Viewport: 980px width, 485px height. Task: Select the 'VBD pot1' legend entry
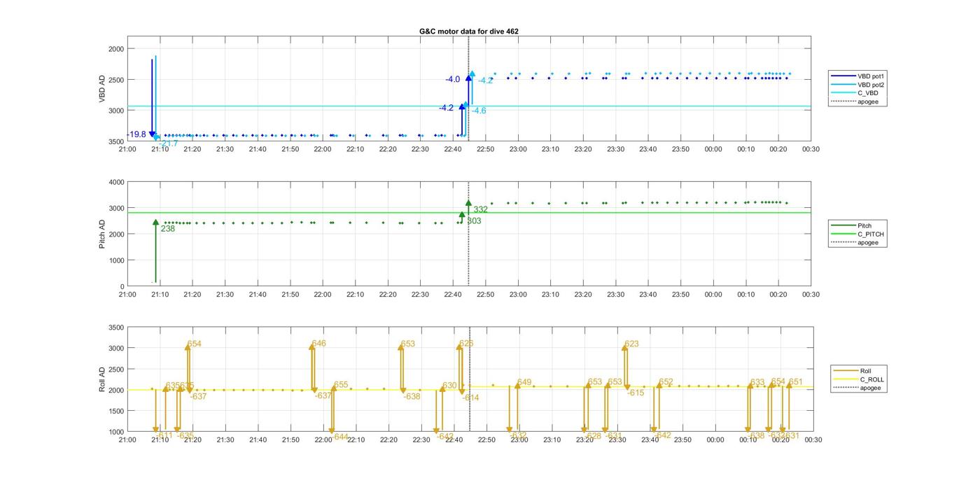pyautogui.click(x=859, y=76)
